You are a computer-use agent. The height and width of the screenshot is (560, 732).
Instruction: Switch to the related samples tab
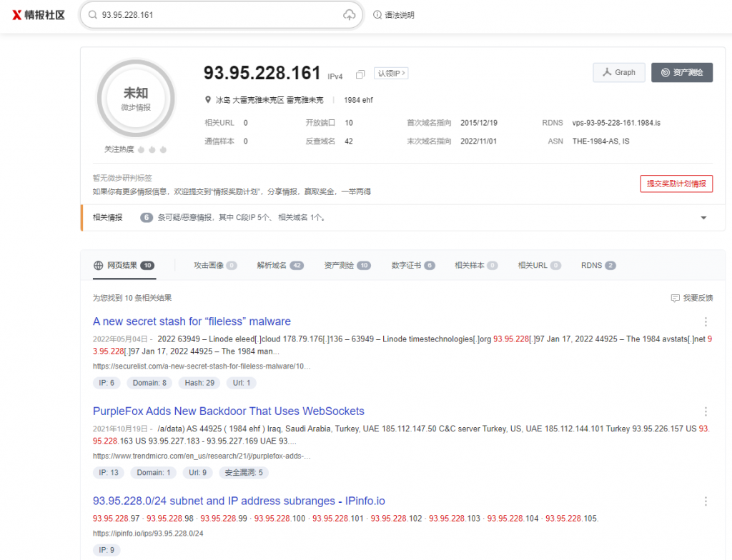coord(476,266)
